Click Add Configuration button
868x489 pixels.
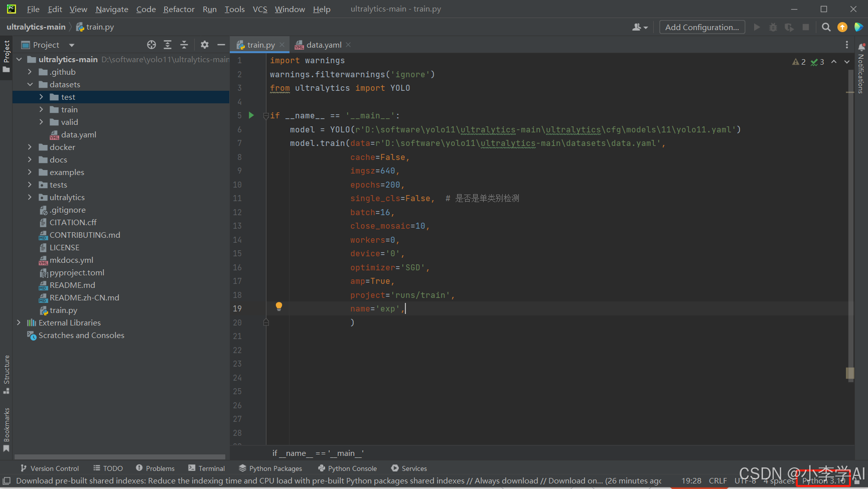[702, 27]
